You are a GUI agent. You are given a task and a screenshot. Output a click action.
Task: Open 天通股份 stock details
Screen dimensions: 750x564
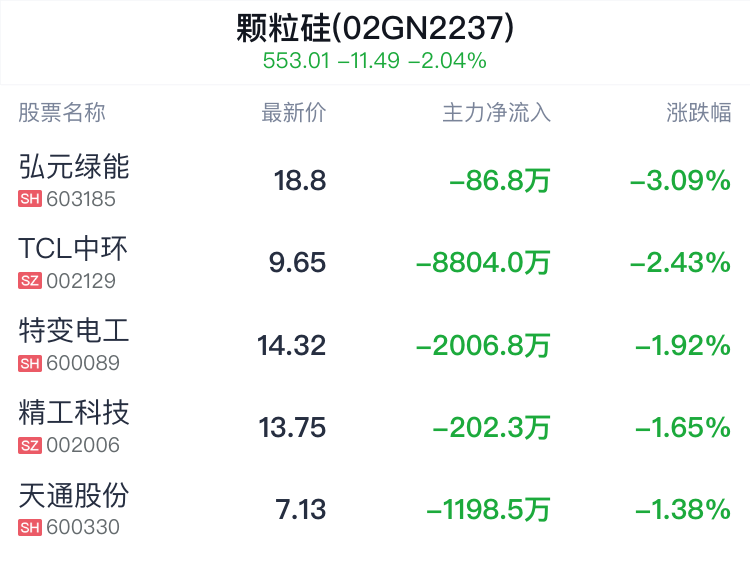(74, 495)
